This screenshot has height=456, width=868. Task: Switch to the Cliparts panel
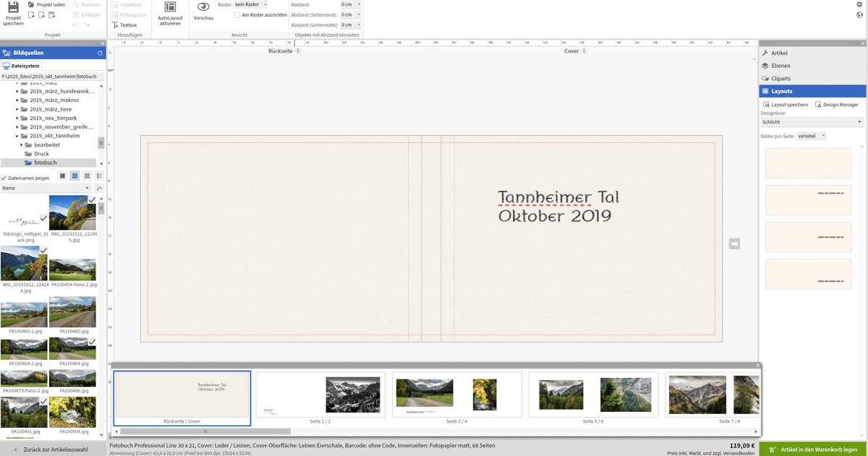click(780, 79)
